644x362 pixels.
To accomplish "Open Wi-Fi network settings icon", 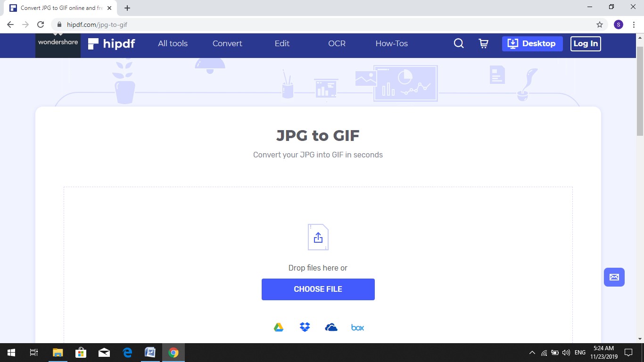I will pyautogui.click(x=544, y=353).
